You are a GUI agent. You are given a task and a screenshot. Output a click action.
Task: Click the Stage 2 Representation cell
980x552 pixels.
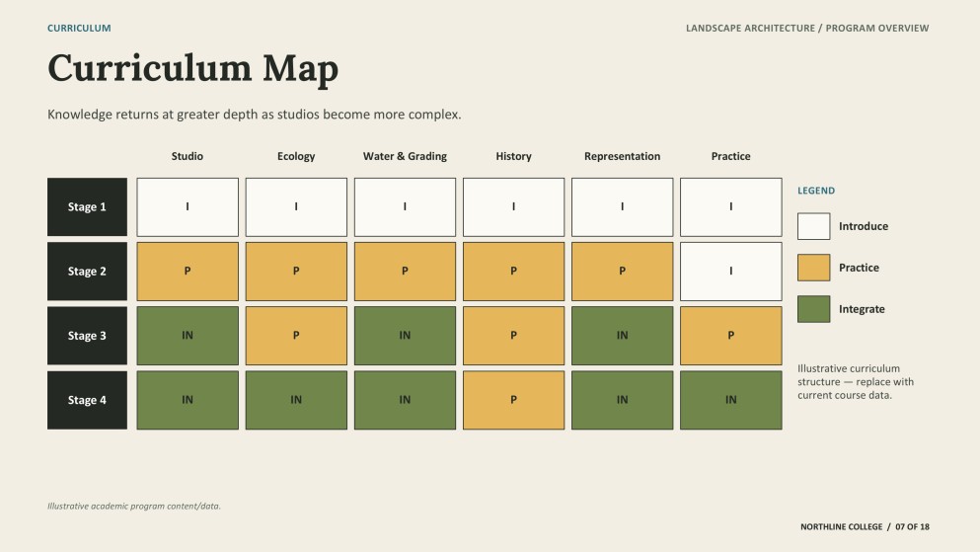(x=623, y=272)
